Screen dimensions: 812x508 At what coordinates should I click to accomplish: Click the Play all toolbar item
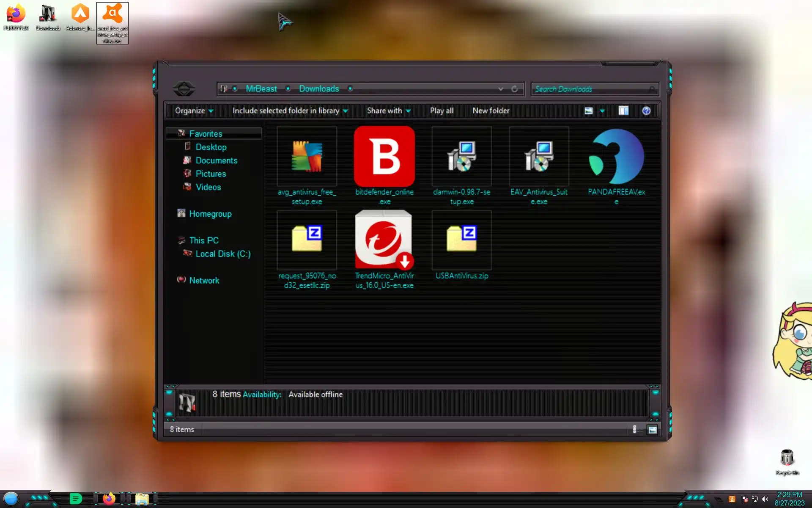[442, 111]
